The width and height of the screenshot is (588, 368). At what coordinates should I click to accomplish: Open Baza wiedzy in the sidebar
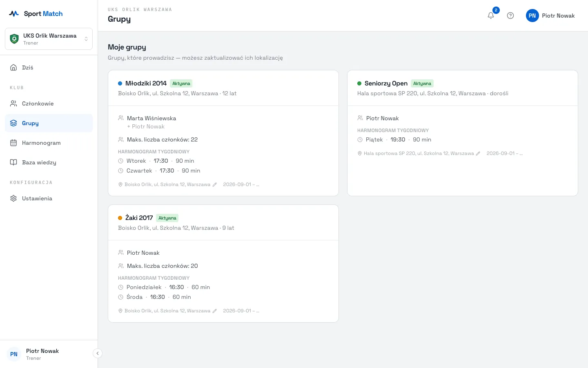(x=49, y=162)
